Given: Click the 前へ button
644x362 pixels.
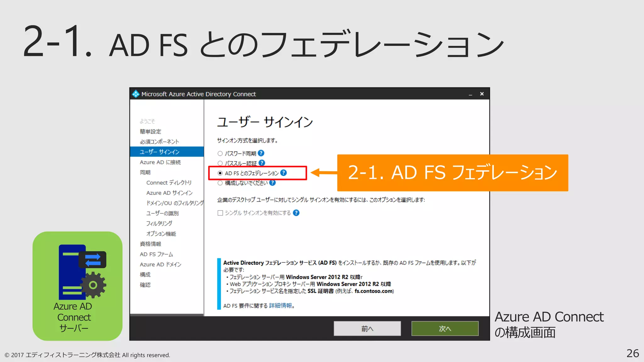Looking at the screenshot, I should pos(367,329).
